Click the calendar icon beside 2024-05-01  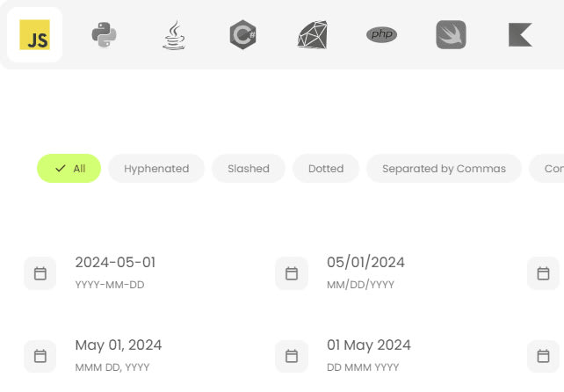pyautogui.click(x=40, y=273)
